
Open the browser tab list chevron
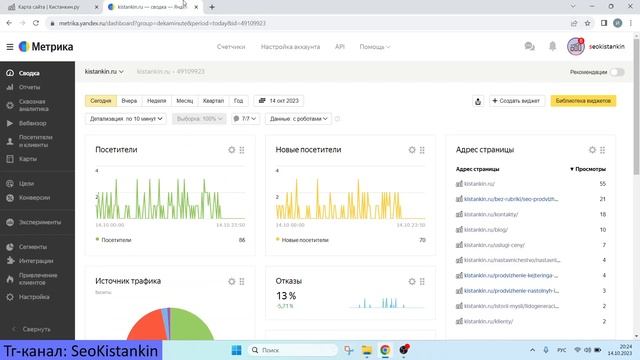point(573,7)
